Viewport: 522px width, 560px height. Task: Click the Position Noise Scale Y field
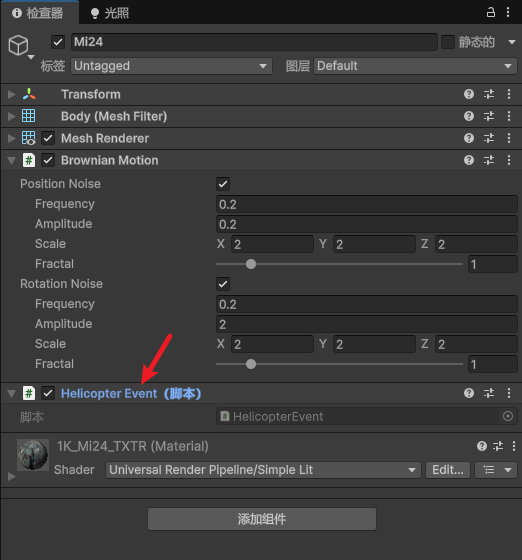click(374, 244)
